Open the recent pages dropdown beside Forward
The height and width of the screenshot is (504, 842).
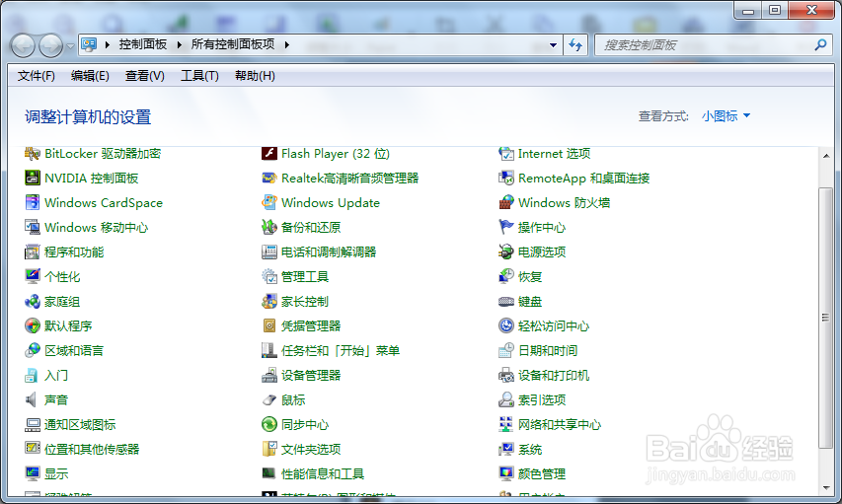[x=70, y=46]
